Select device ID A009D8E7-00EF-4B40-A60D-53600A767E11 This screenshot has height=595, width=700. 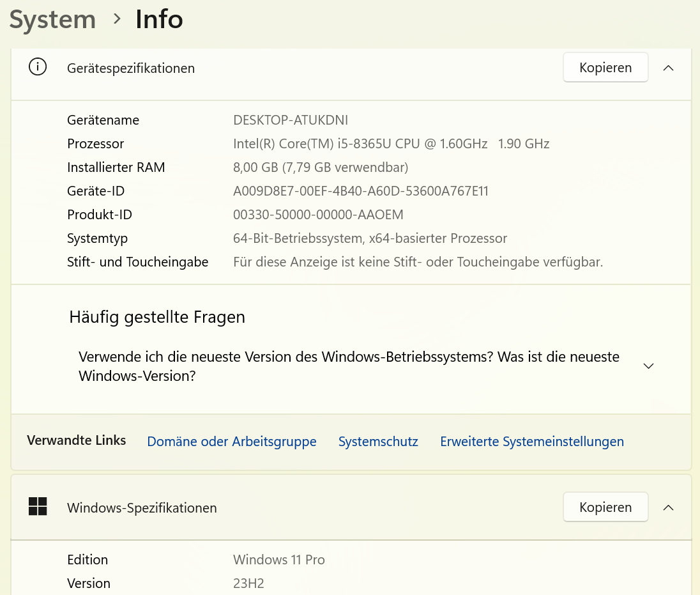(x=361, y=191)
